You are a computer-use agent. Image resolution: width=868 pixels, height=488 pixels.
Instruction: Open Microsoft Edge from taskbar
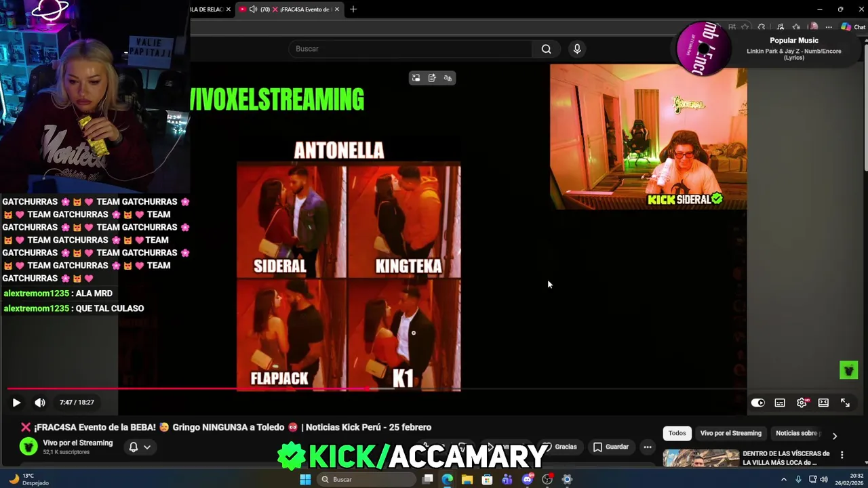(x=447, y=479)
